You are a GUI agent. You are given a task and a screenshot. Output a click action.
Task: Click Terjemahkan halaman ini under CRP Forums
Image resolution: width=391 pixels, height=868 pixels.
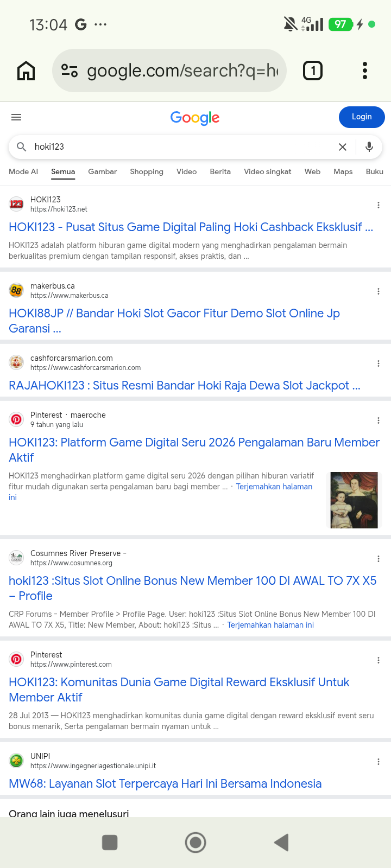pos(270,625)
